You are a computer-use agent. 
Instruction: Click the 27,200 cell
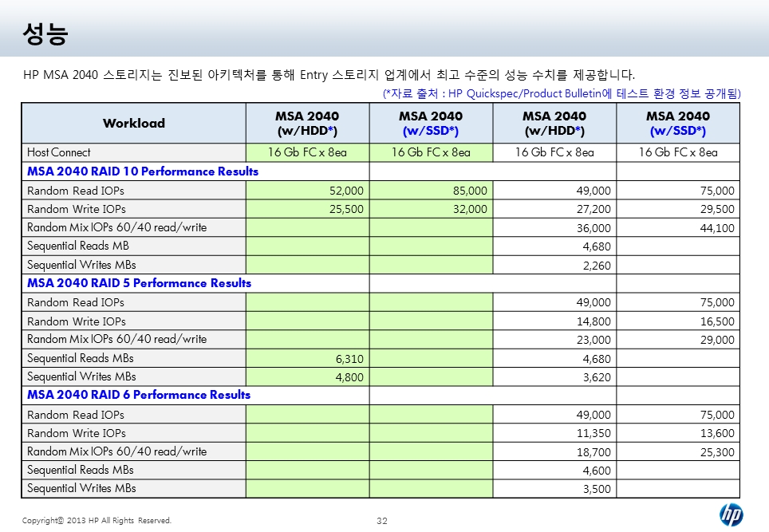tap(554, 209)
